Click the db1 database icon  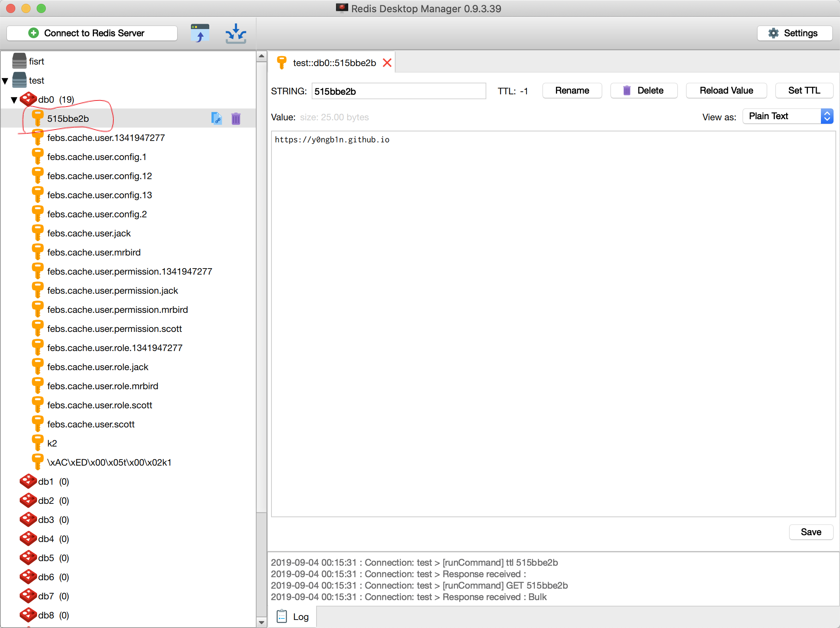(x=28, y=481)
